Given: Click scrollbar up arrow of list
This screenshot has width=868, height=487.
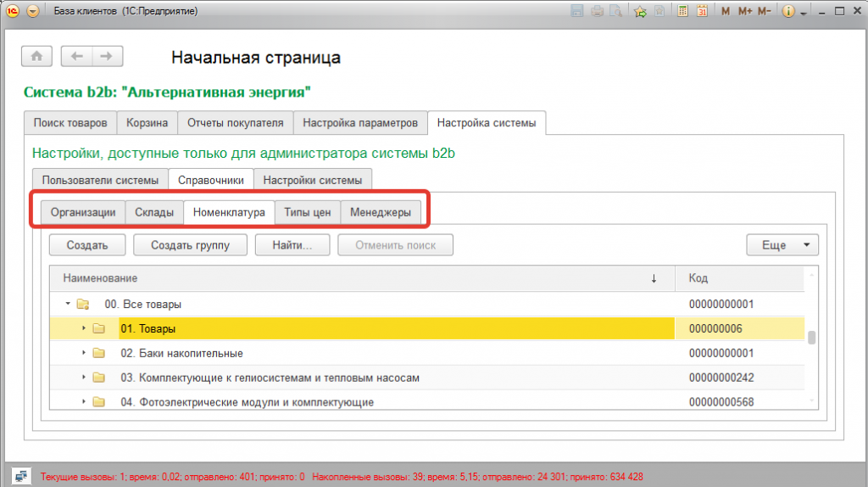Looking at the screenshot, I should (811, 274).
